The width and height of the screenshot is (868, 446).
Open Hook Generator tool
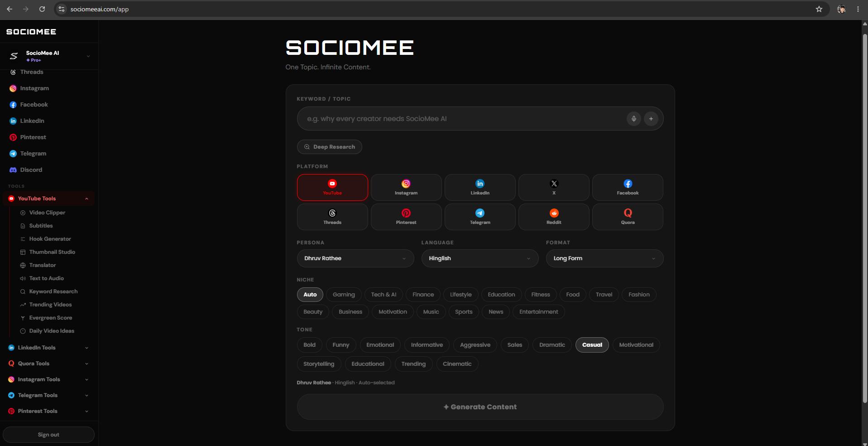tap(50, 239)
